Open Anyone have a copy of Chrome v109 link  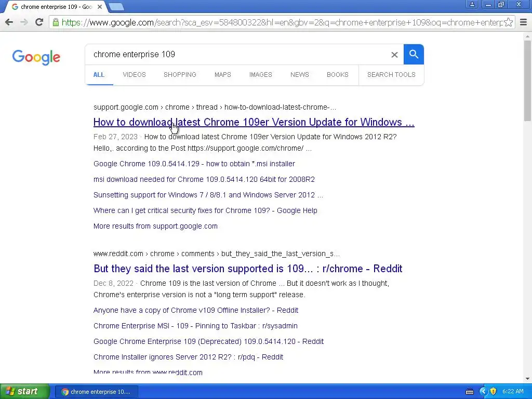196,311
